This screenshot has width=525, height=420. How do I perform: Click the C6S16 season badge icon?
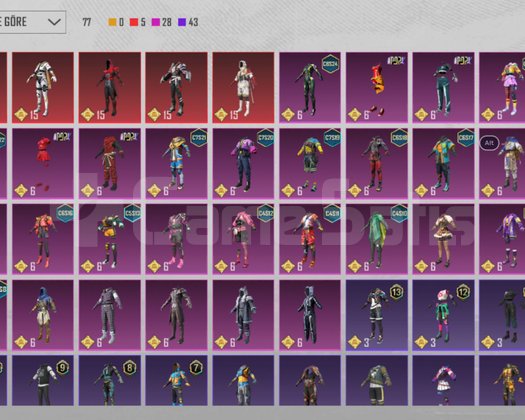click(65, 213)
